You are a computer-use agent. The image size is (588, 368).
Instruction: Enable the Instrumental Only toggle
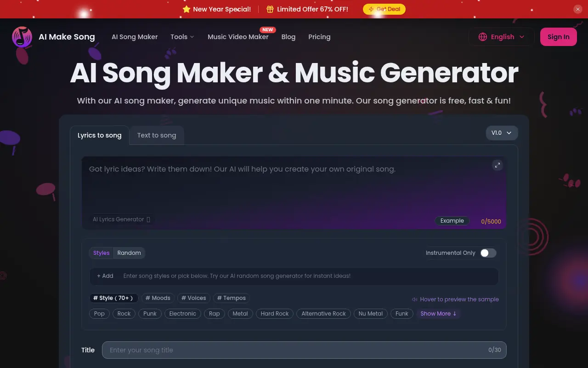point(488,253)
